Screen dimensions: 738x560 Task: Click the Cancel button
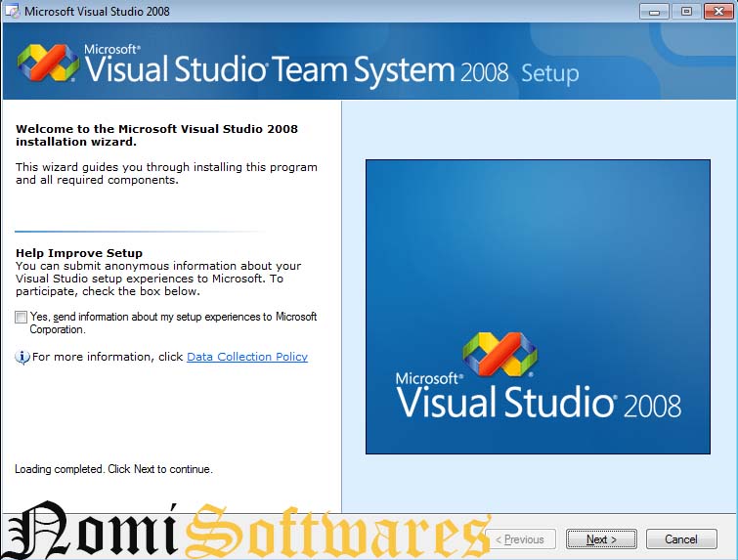681,539
